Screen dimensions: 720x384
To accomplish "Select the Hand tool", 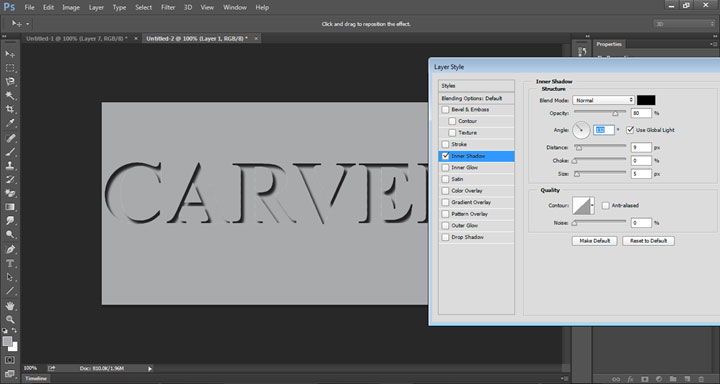I will (10, 305).
